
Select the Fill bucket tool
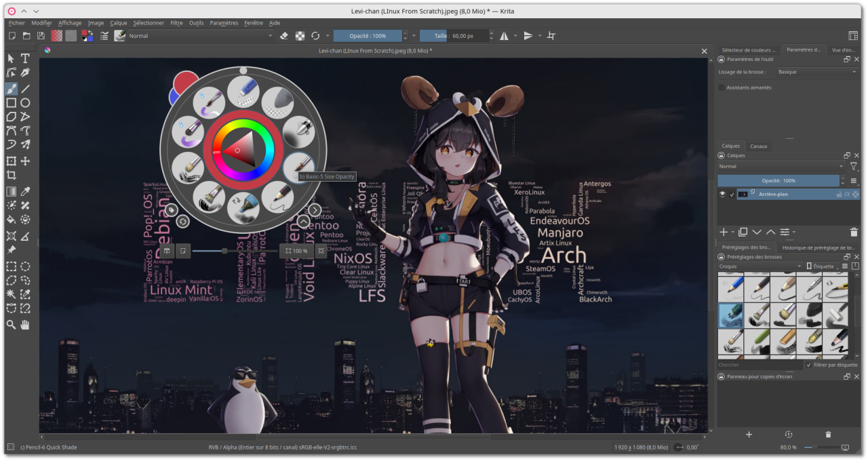(x=11, y=220)
